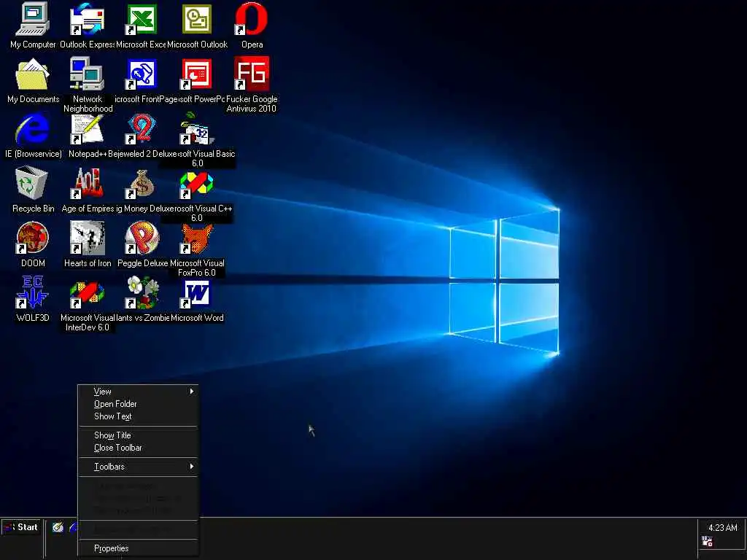
Task: Choose Close Toolbar menu item
Action: (x=138, y=448)
